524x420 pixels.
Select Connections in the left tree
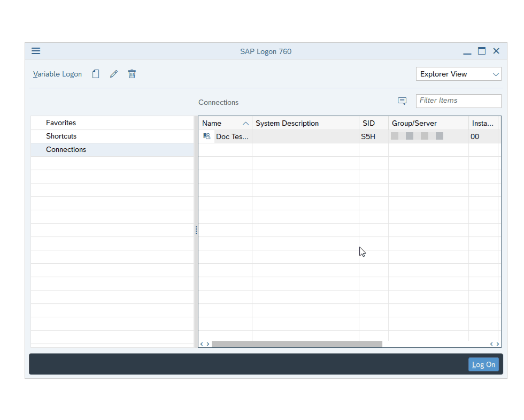coord(66,150)
